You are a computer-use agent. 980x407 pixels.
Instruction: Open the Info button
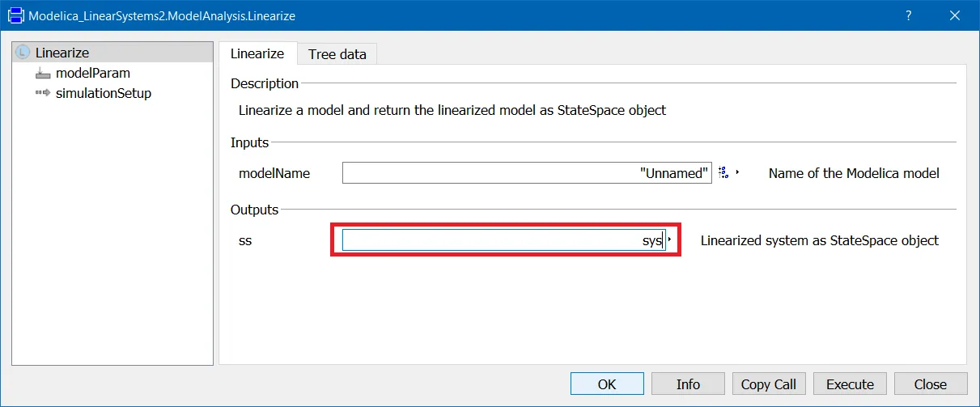coord(688,384)
